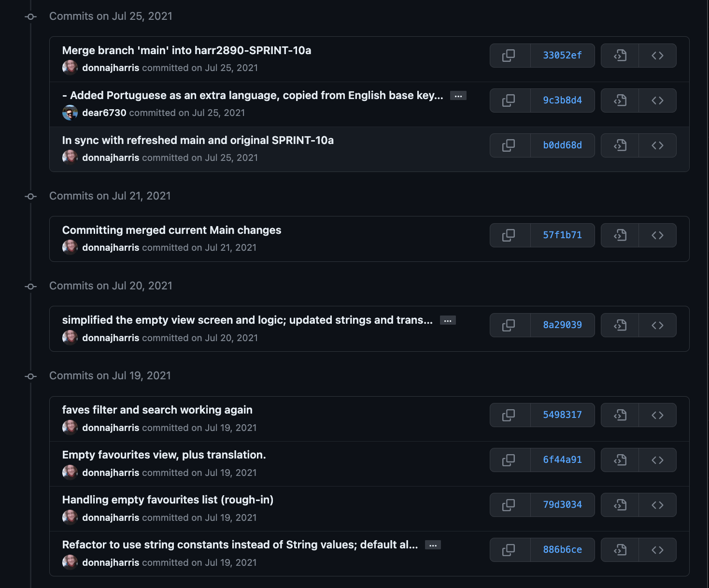Open commit hash link 33052ef

(x=562, y=56)
